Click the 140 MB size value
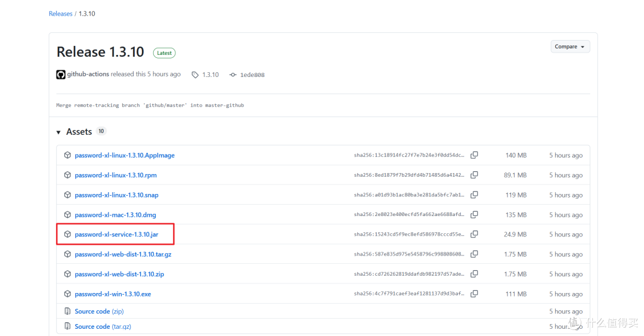 click(x=516, y=155)
